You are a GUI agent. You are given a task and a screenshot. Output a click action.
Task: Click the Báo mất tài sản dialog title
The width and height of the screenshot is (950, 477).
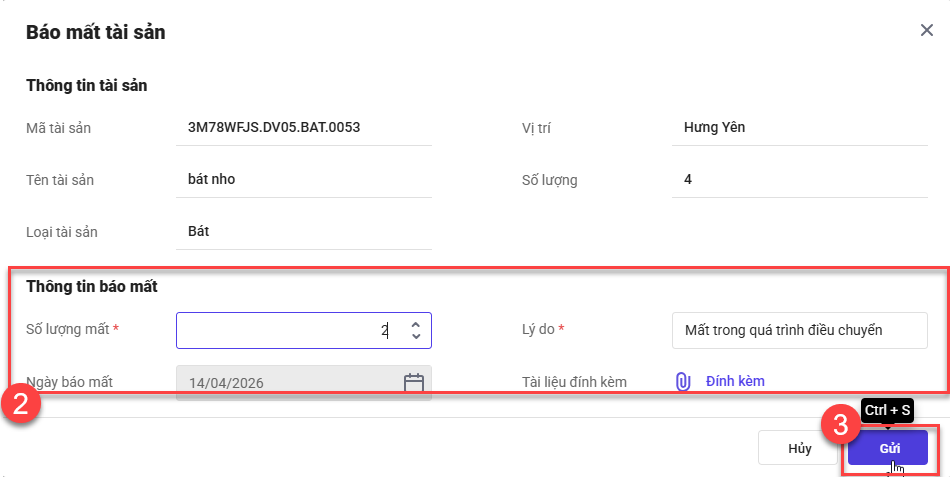pos(96,33)
